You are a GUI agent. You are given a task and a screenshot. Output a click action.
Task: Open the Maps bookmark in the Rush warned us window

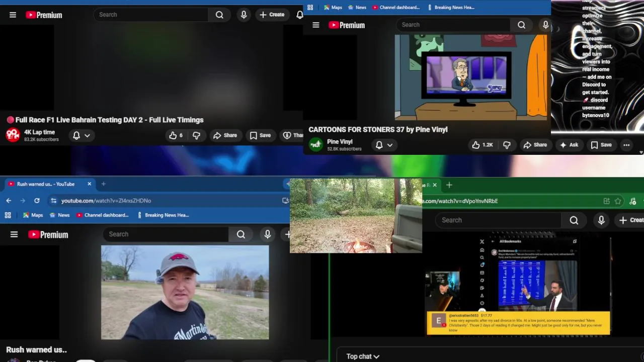point(33,215)
